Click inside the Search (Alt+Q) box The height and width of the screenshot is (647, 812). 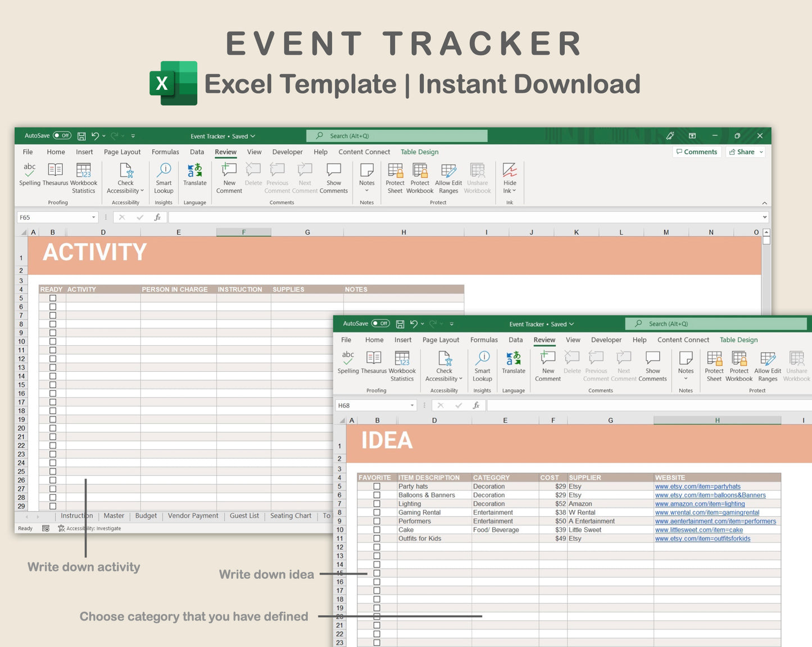[397, 135]
